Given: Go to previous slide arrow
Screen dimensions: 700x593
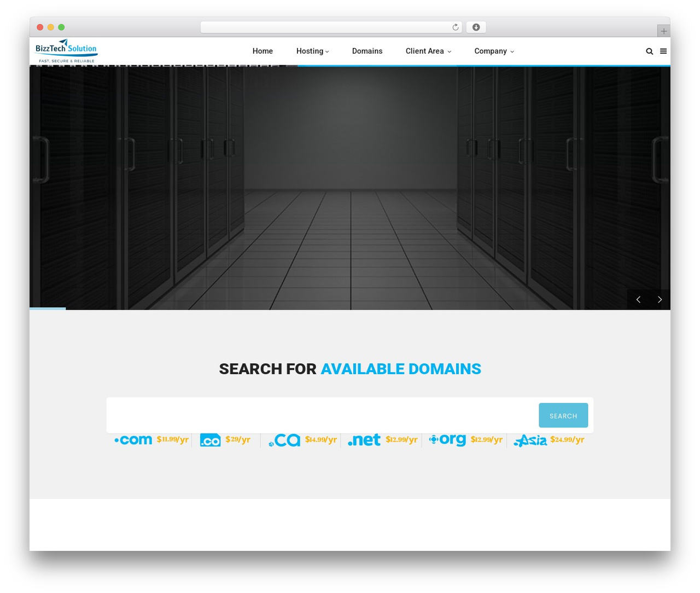Looking at the screenshot, I should point(638,300).
